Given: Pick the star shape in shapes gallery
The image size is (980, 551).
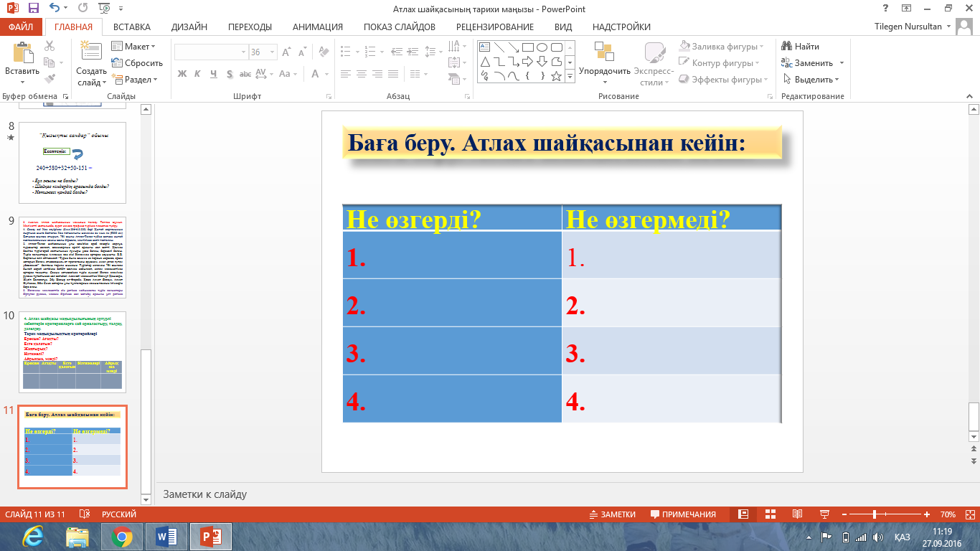Looking at the screenshot, I should click(556, 75).
